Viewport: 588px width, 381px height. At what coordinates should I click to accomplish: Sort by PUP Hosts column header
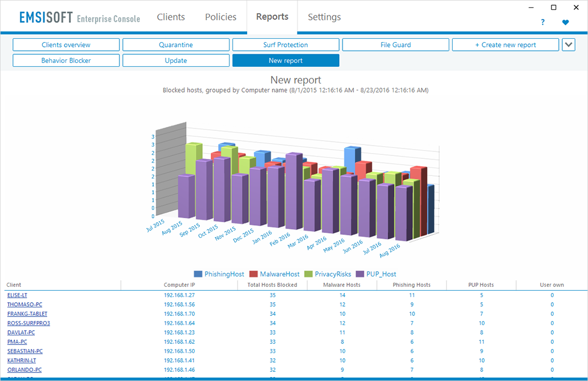(x=481, y=285)
